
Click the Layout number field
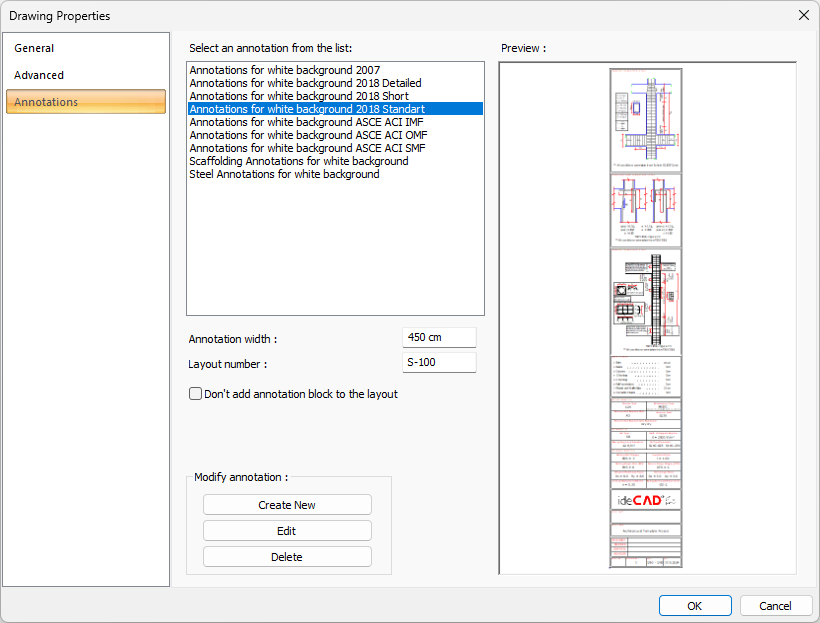[x=439, y=363]
